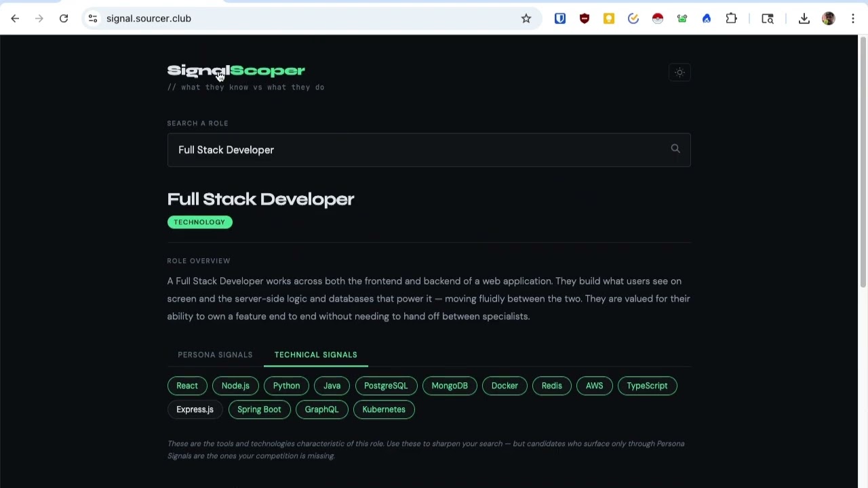868x488 pixels.
Task: Open the blue flame extension icon
Action: tap(707, 18)
